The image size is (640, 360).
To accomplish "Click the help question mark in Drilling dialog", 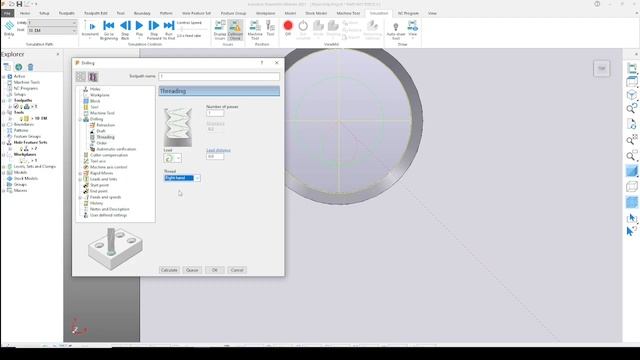I will [x=262, y=62].
